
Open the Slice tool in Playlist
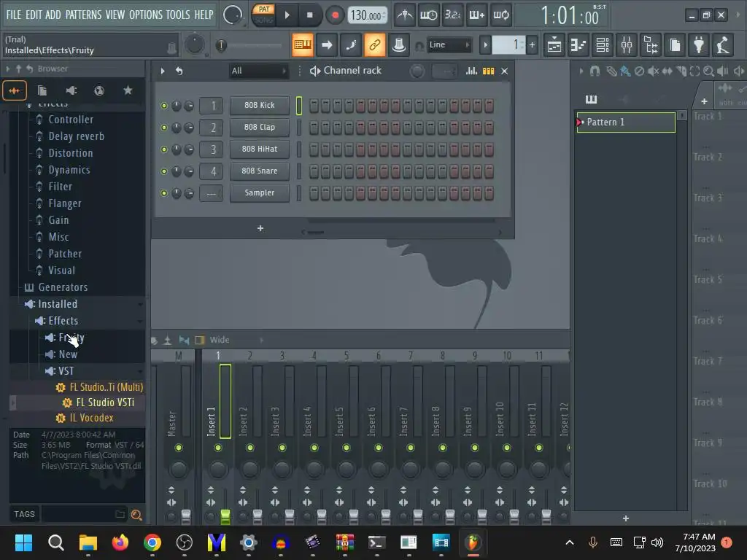(x=681, y=71)
